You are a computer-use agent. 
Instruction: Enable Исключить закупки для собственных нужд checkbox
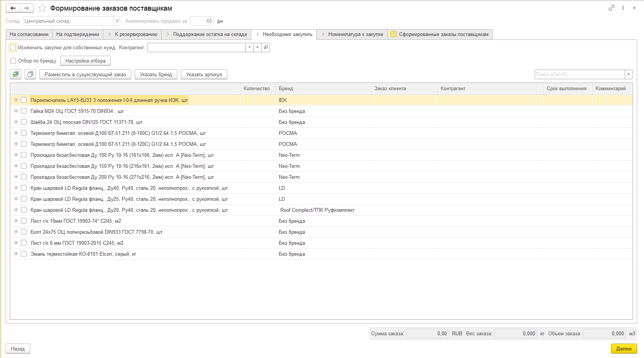click(x=13, y=47)
